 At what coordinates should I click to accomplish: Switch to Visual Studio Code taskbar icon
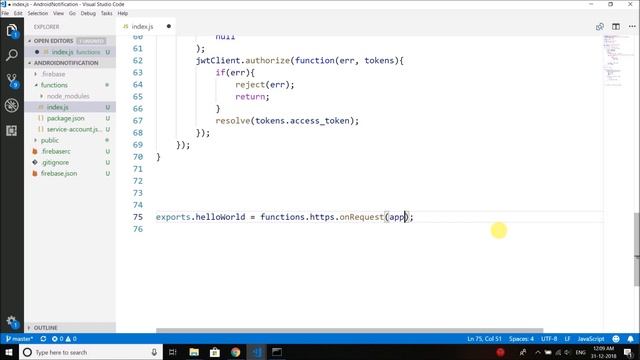(x=256, y=352)
